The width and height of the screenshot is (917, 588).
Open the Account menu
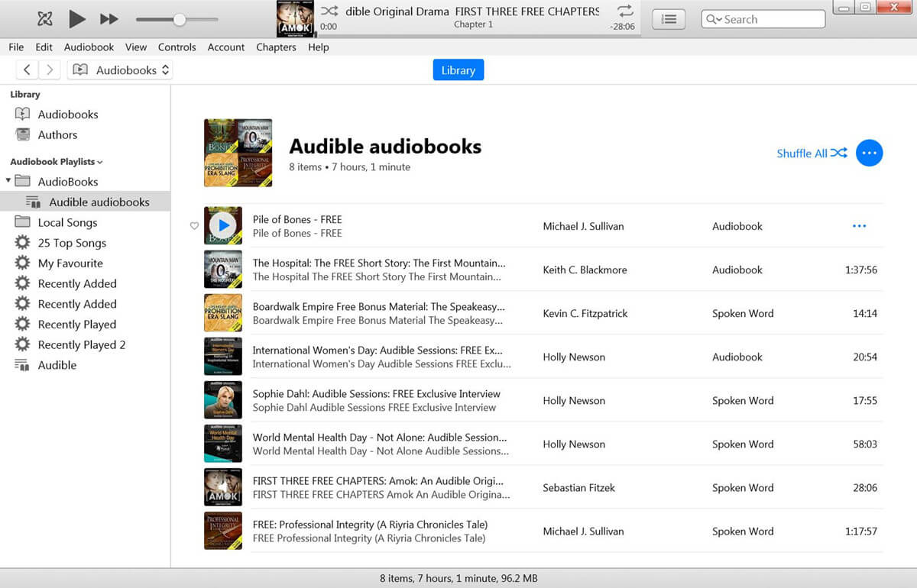pyautogui.click(x=226, y=47)
